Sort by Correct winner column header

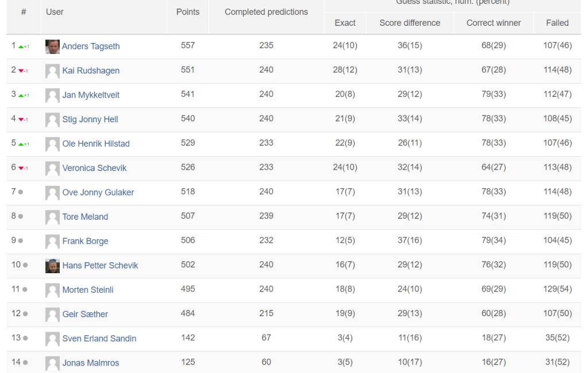493,23
